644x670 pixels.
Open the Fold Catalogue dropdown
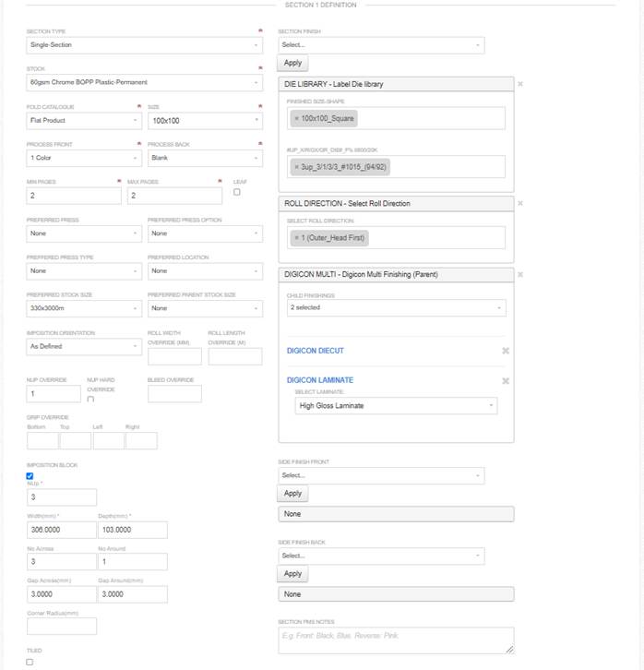(84, 121)
